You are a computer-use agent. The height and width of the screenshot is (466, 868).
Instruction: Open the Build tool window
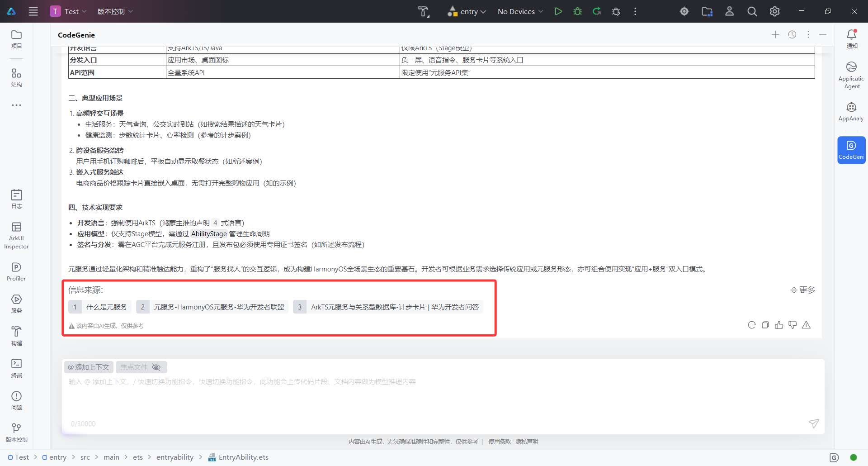pos(17,336)
